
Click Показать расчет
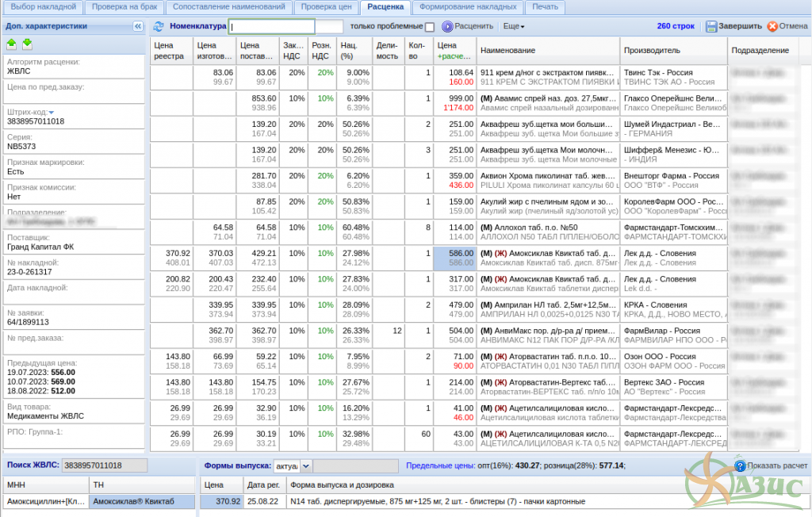(771, 465)
